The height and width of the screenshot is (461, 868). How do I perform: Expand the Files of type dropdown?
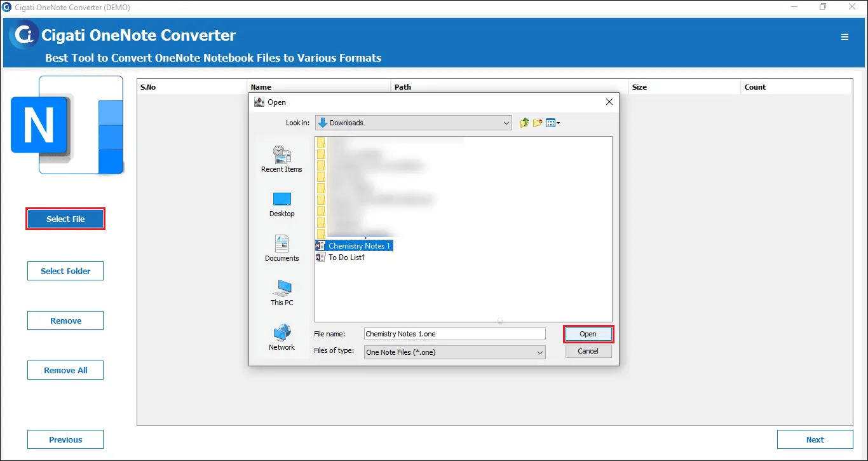(539, 352)
